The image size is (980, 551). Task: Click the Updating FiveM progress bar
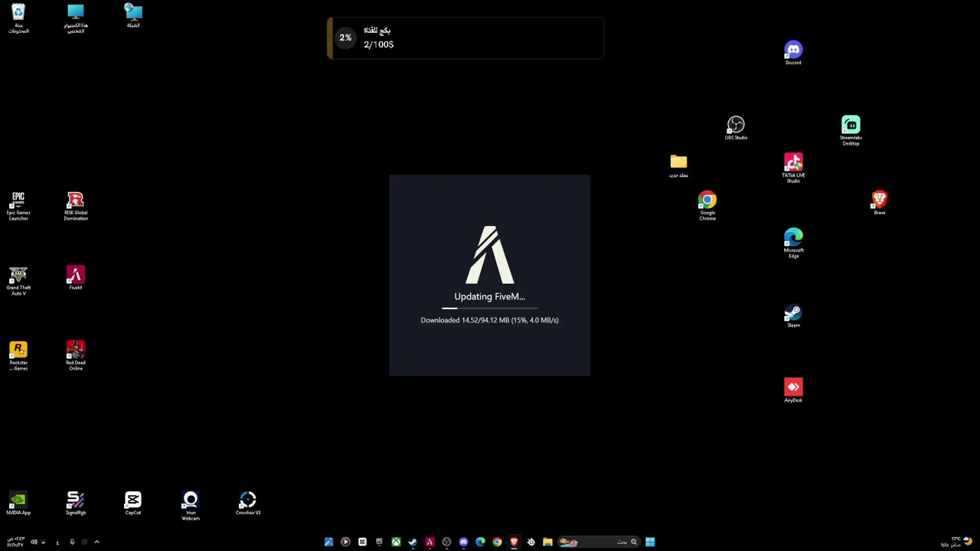[489, 308]
